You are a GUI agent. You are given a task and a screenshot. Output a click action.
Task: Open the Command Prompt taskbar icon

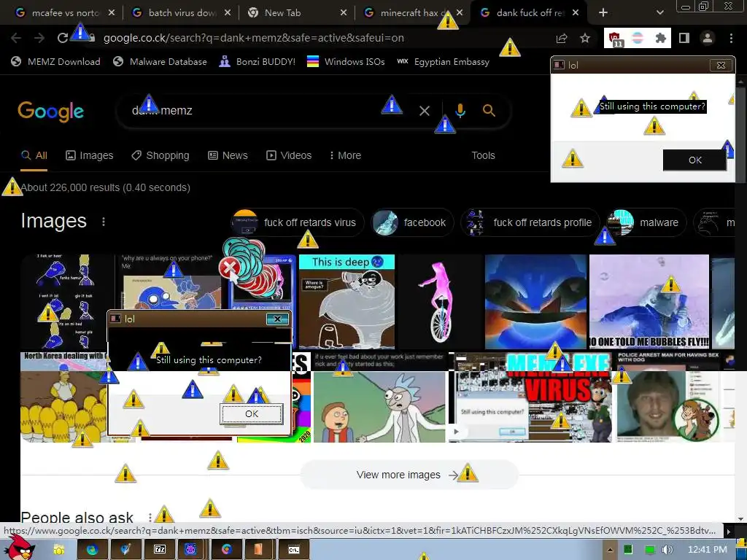click(x=294, y=550)
